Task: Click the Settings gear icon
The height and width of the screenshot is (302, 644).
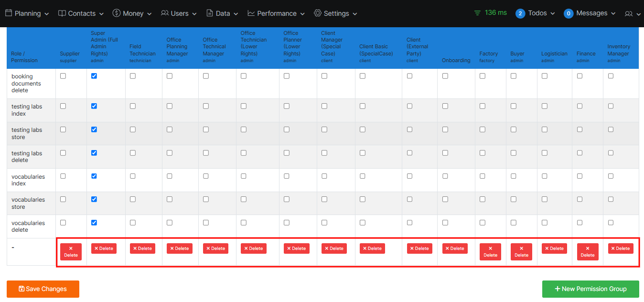Action: [318, 13]
